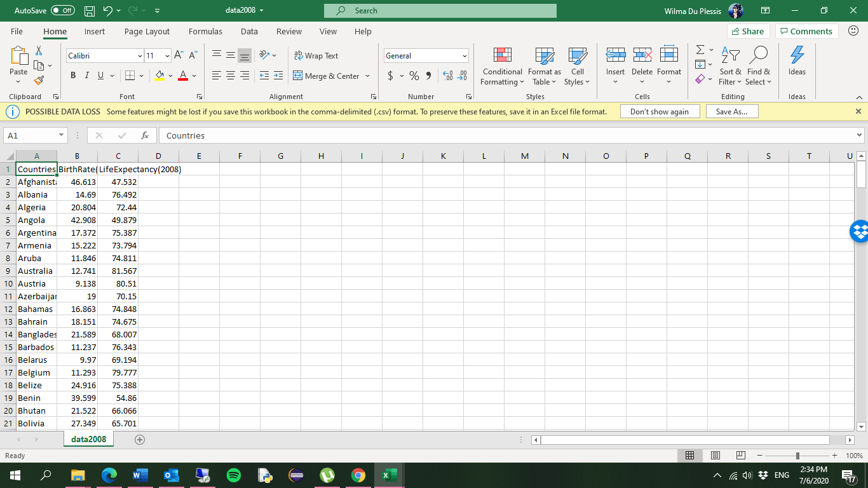
Task: Switch to Page Layout view icon
Action: coord(715,456)
